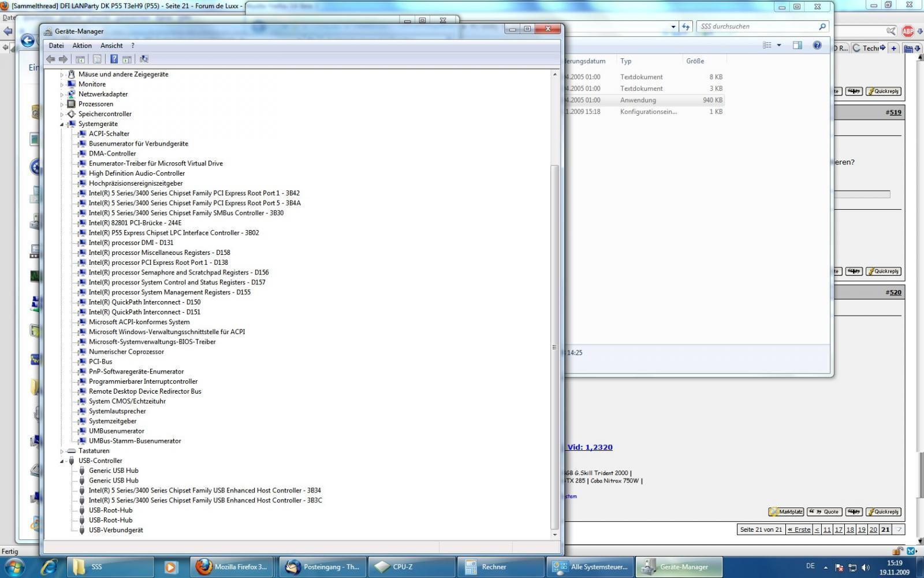Screen dimensions: 924x578
Task: Click the Marktplatz button in the forum post
Action: [786, 512]
